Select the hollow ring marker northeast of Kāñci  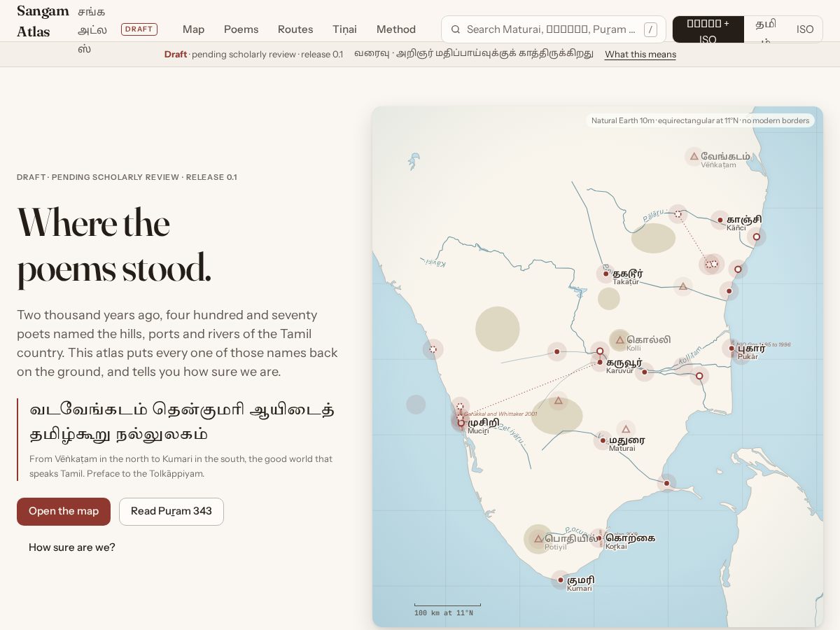[x=756, y=237]
